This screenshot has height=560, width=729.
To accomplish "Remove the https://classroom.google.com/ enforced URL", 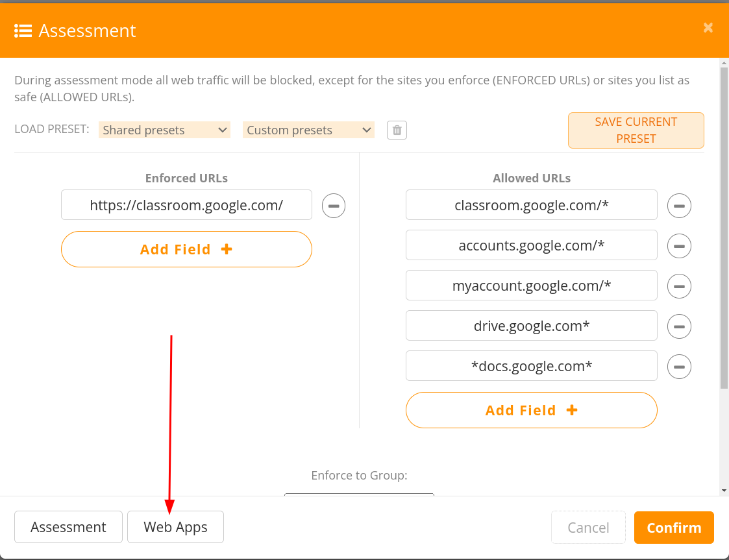I will pos(334,206).
